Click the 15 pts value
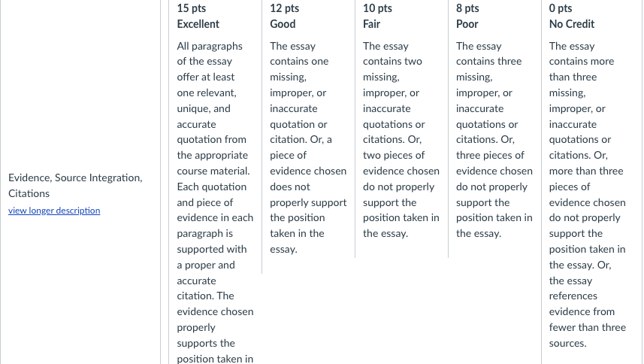644x364 pixels. 192,8
